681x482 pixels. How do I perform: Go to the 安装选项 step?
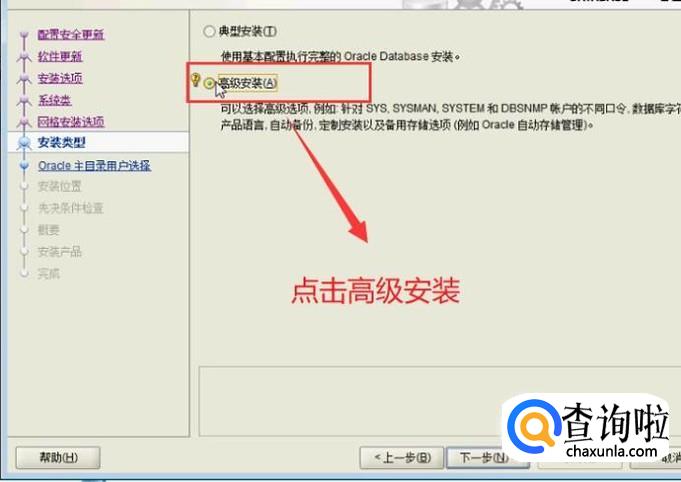pyautogui.click(x=60, y=78)
